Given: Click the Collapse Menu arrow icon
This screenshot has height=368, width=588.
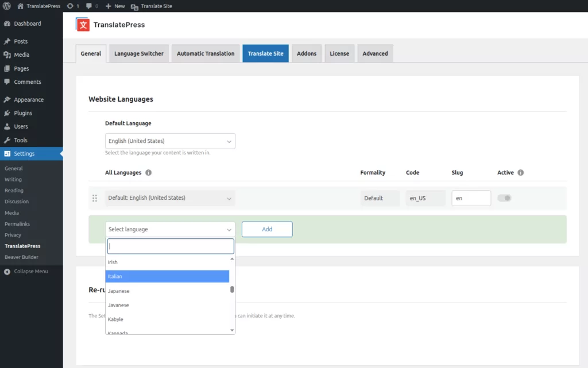Looking at the screenshot, I should point(7,272).
